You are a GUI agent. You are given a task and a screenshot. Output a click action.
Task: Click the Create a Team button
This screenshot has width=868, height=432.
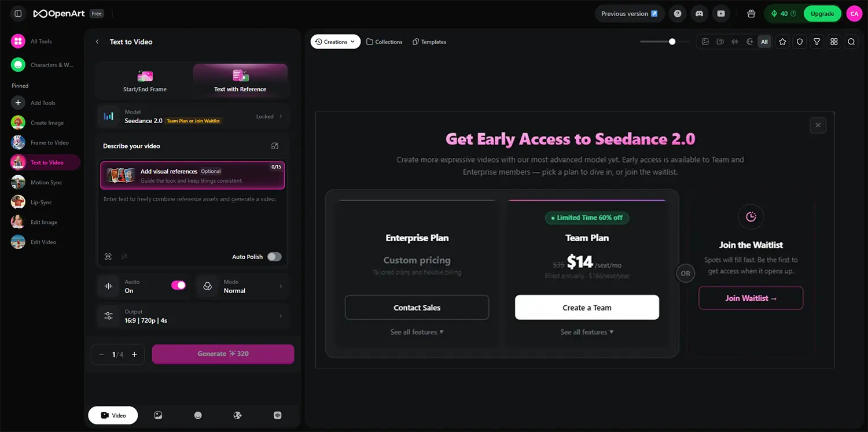tap(587, 308)
